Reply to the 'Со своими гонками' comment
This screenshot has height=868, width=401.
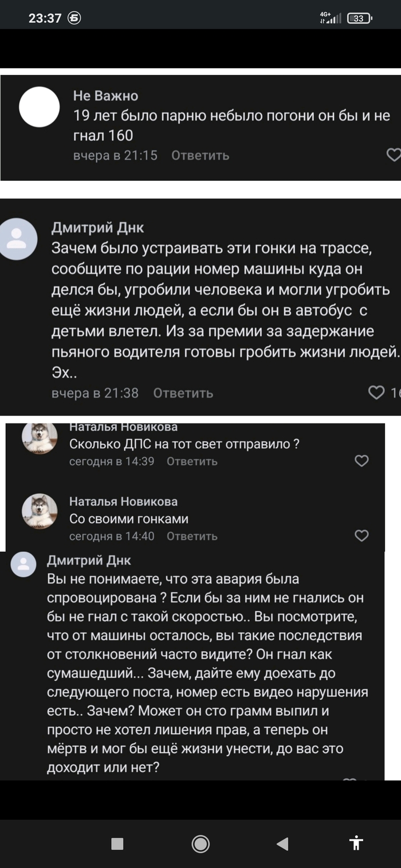(192, 536)
